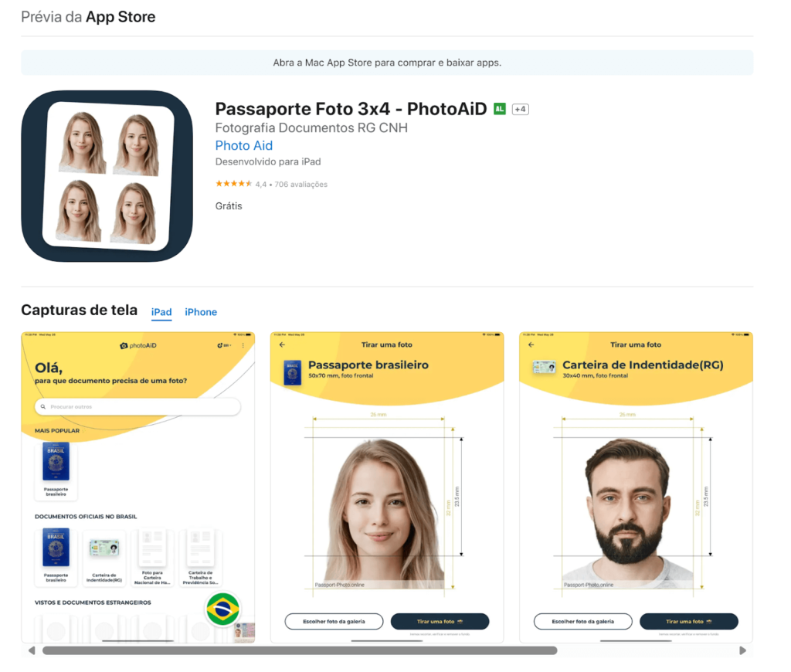Image resolution: width=791 pixels, height=672 pixels.
Task: Click the back arrow in Passaporte brasileiro screenshot
Action: click(x=282, y=344)
